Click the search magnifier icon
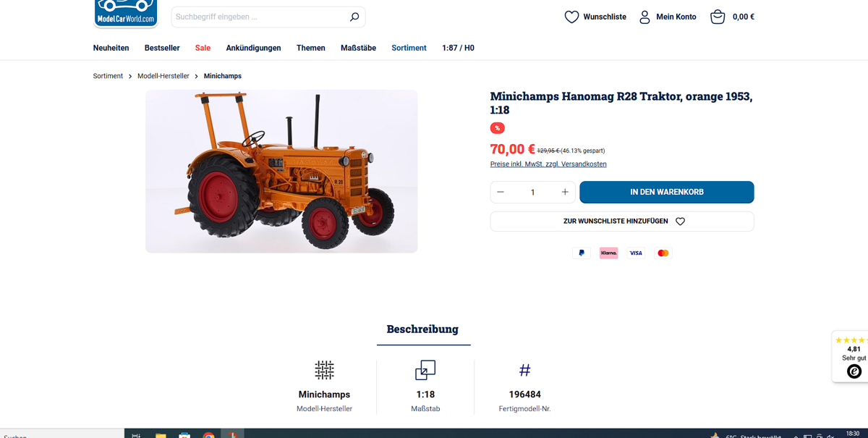 coord(354,17)
